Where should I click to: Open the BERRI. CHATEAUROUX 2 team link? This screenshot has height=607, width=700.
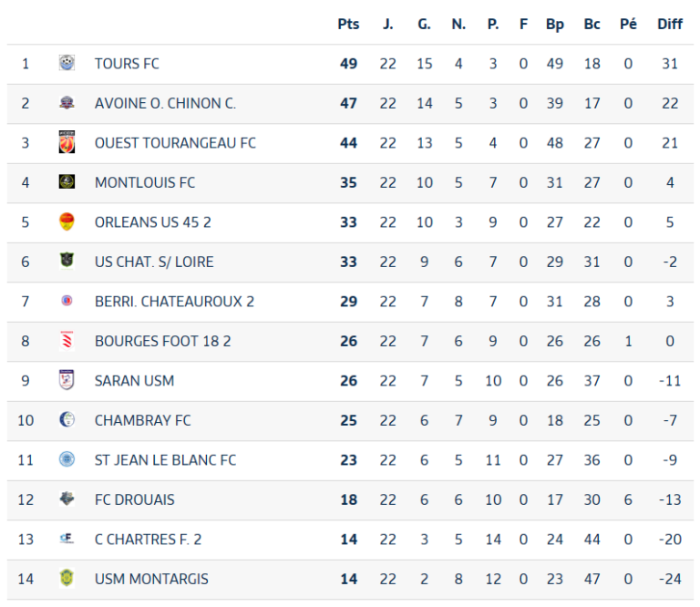click(175, 302)
